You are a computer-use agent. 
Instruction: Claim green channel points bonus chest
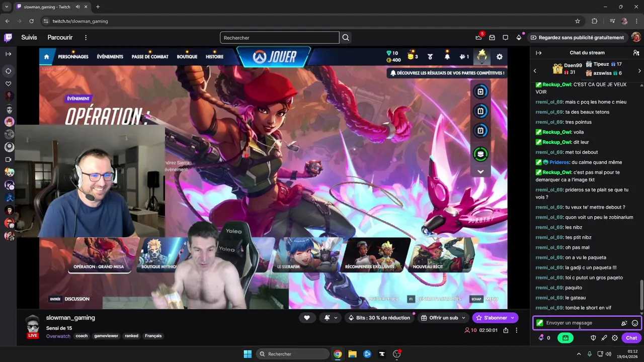click(566, 338)
